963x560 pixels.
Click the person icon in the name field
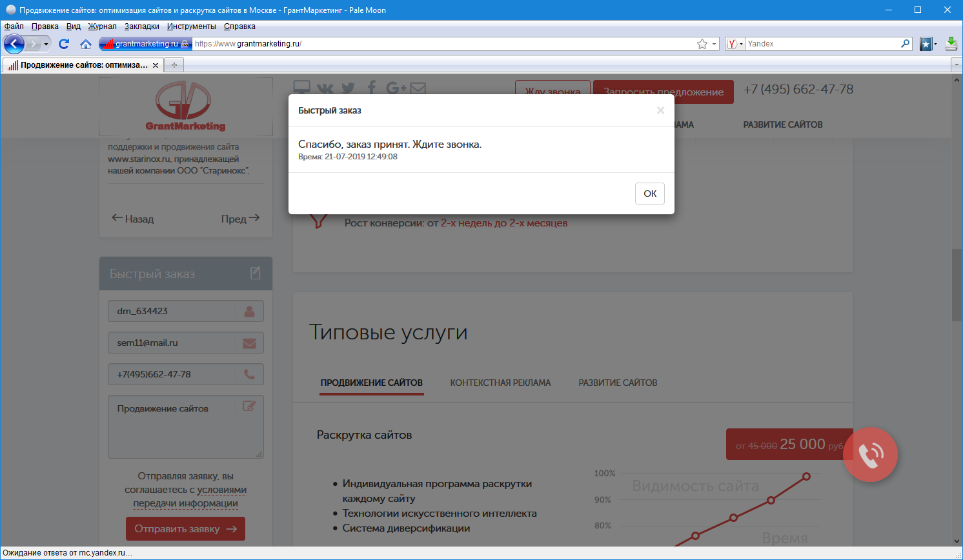click(249, 311)
